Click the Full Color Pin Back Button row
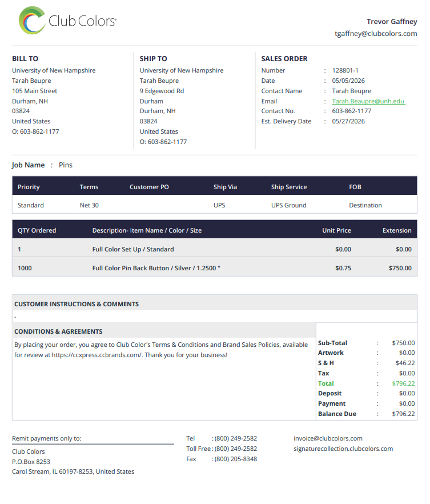Image resolution: width=430 pixels, height=504 pixels. 215,268
